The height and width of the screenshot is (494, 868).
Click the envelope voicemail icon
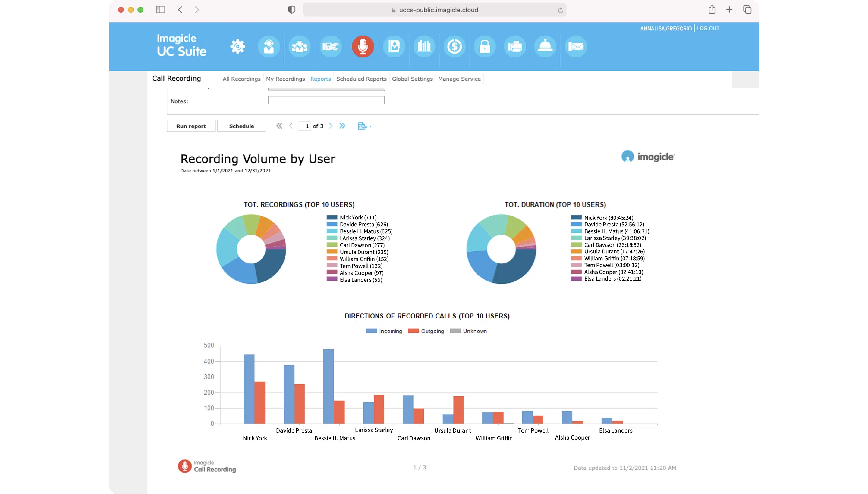[576, 46]
